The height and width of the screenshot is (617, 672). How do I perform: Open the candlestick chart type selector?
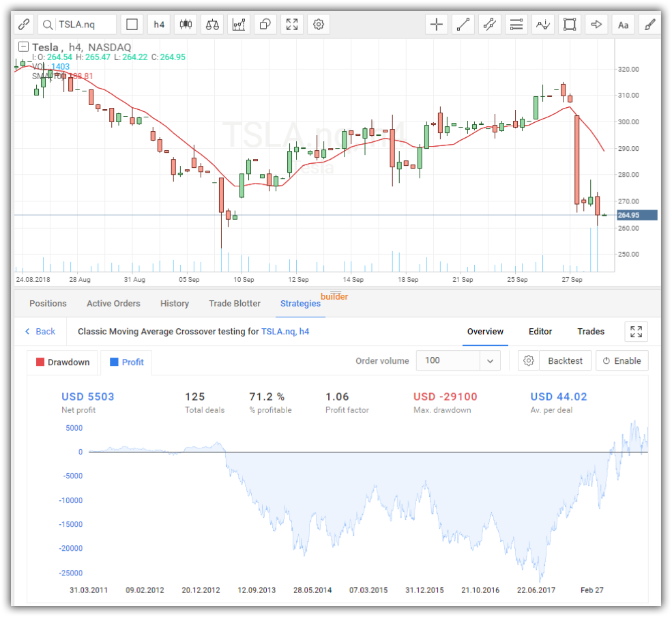click(x=186, y=25)
